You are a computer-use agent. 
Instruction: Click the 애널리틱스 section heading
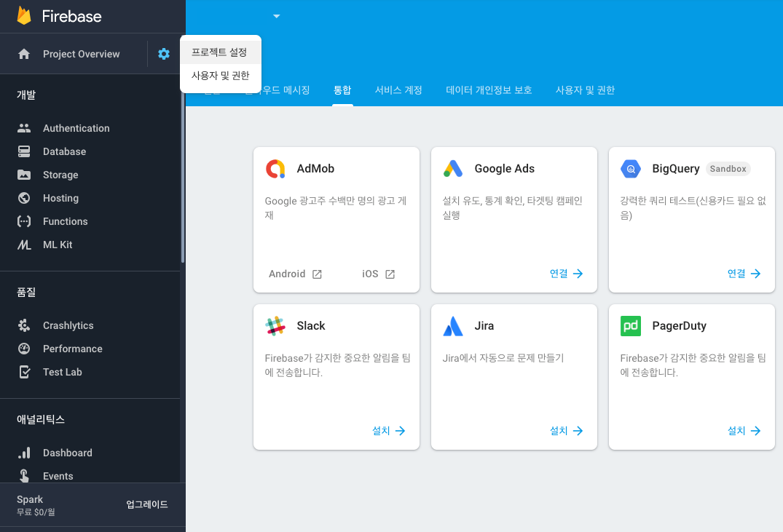[x=41, y=419]
